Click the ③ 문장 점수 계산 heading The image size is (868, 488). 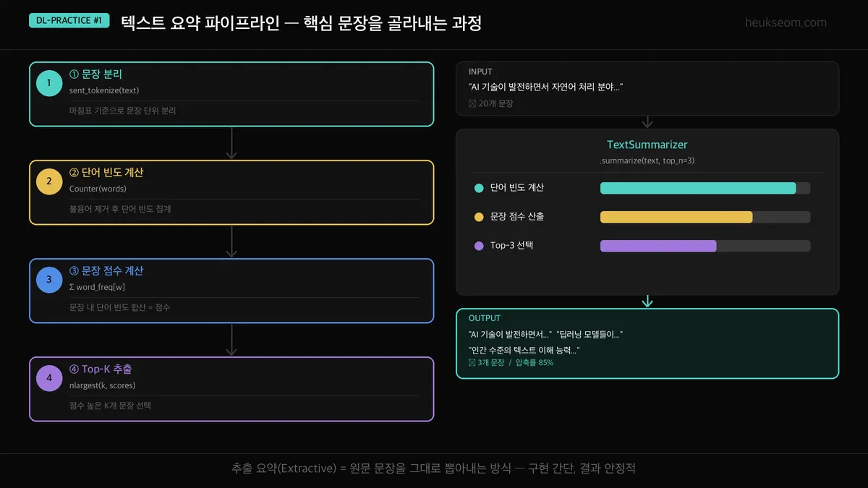coord(106,271)
